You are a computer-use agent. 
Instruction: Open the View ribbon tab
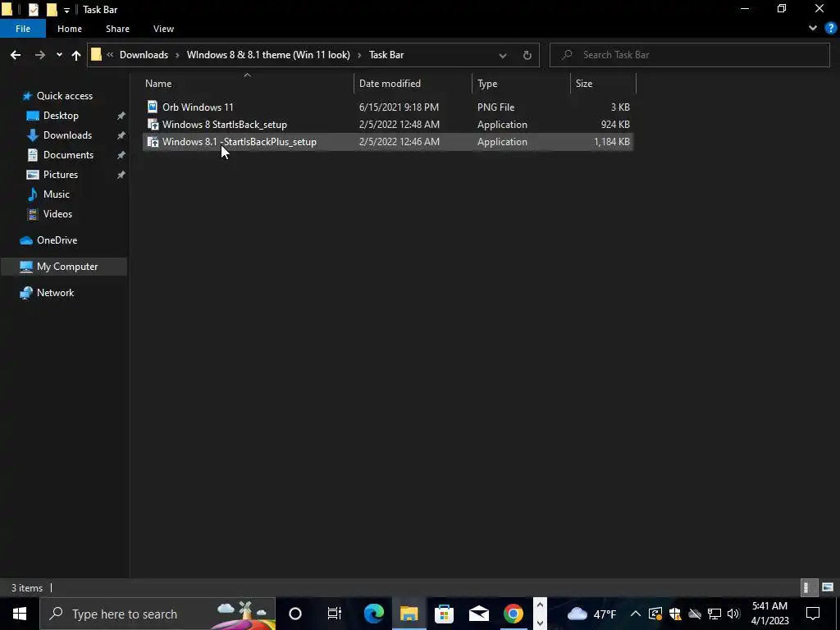[163, 29]
